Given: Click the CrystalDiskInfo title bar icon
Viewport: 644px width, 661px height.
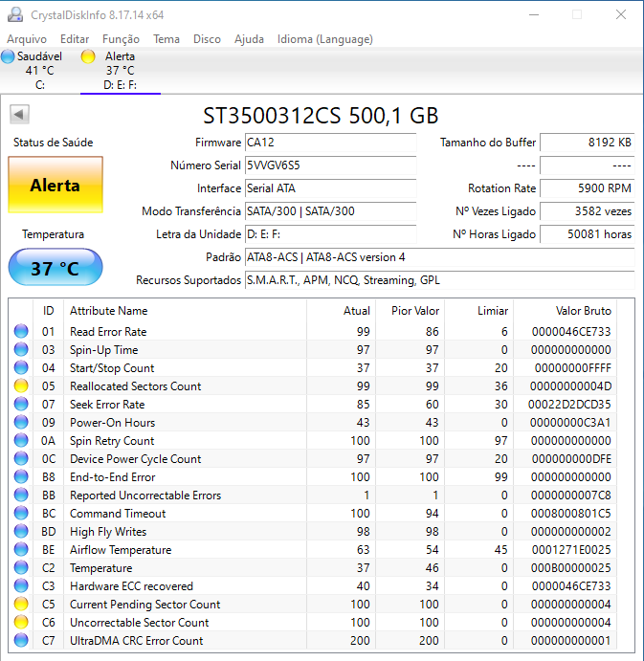Looking at the screenshot, I should [x=15, y=14].
